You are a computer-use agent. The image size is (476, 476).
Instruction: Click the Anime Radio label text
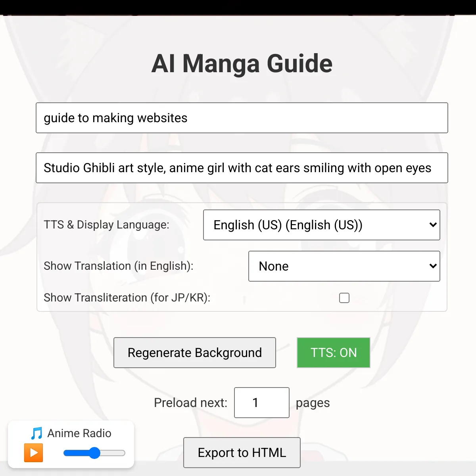click(x=79, y=433)
